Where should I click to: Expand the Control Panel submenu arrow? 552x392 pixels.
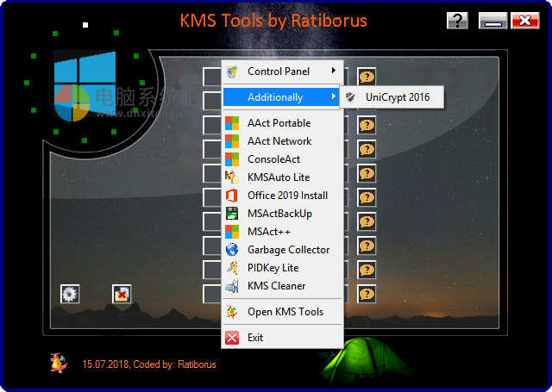333,71
